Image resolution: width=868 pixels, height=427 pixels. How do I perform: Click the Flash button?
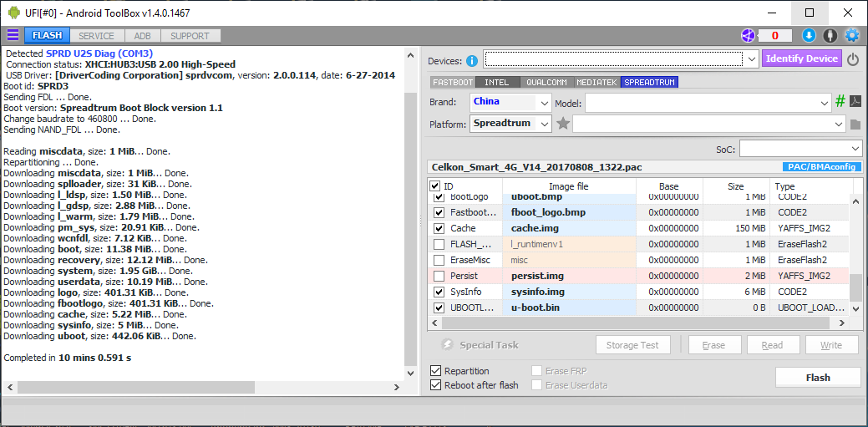coord(818,378)
